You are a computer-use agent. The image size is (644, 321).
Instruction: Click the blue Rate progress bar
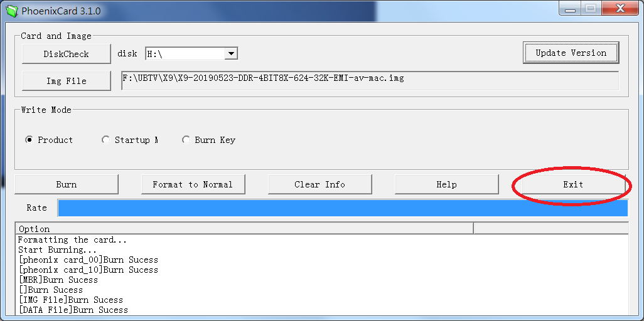click(343, 208)
